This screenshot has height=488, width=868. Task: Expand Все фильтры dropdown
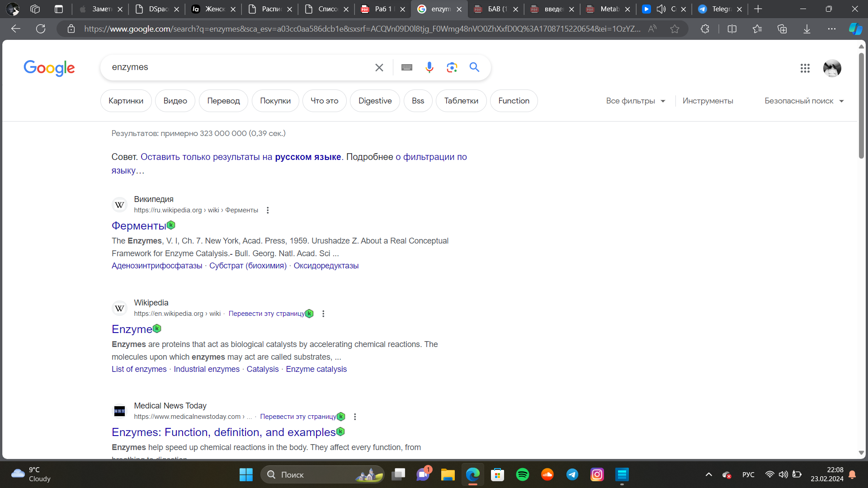point(636,101)
